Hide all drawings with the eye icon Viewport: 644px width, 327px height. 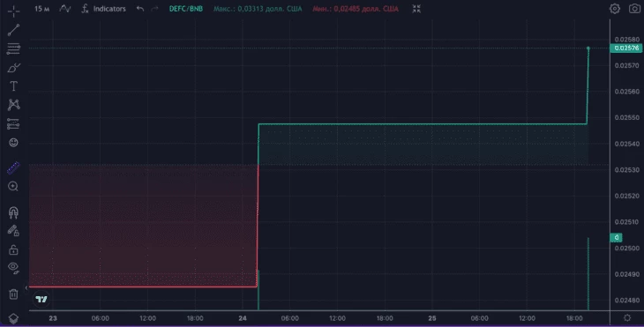13,268
